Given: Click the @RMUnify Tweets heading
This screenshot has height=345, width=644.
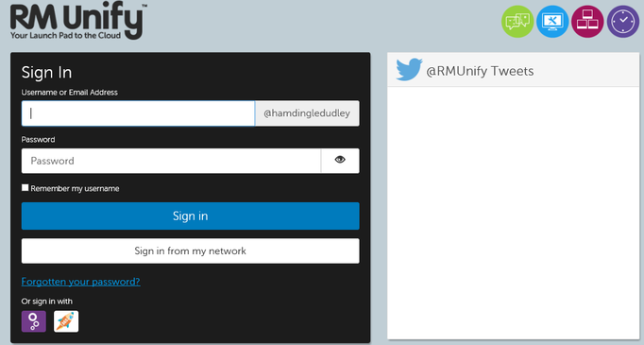Looking at the screenshot, I should 480,71.
